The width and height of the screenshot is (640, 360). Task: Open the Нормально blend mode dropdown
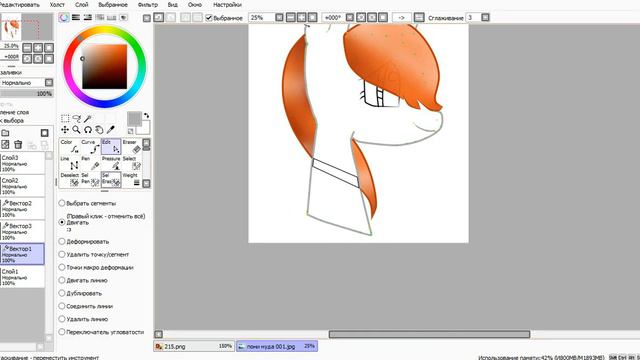click(49, 83)
